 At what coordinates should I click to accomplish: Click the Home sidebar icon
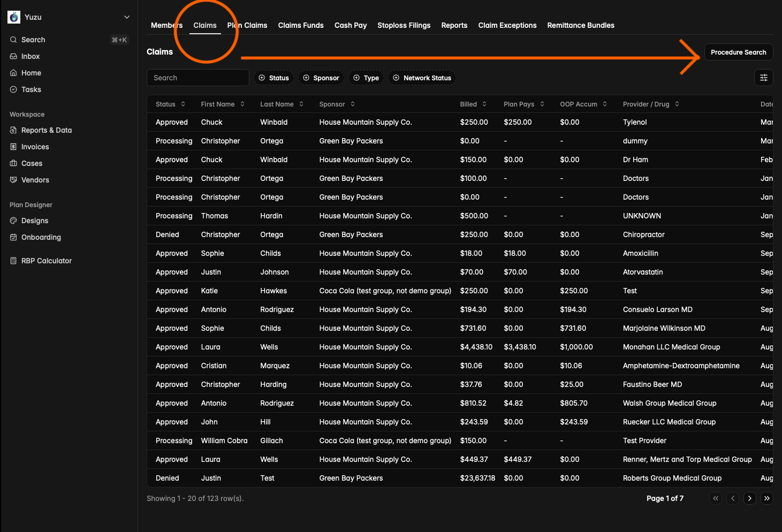tap(13, 73)
